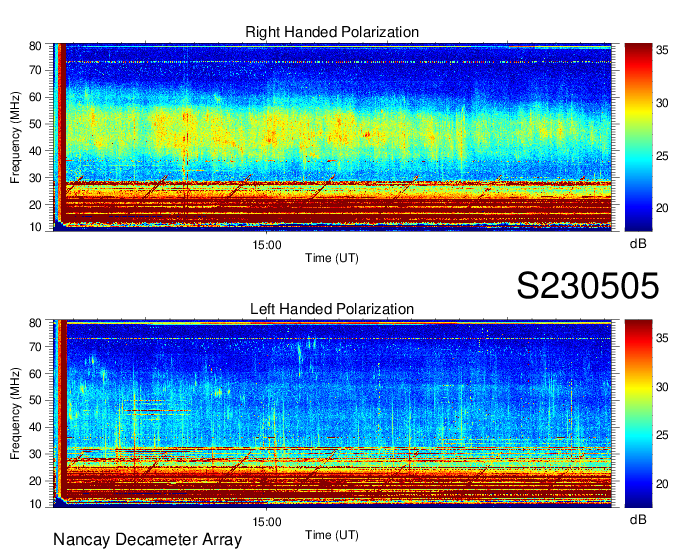Click "Time (UT)" under the Left Handed plot
The width and height of the screenshot is (680, 552).
coord(332,535)
